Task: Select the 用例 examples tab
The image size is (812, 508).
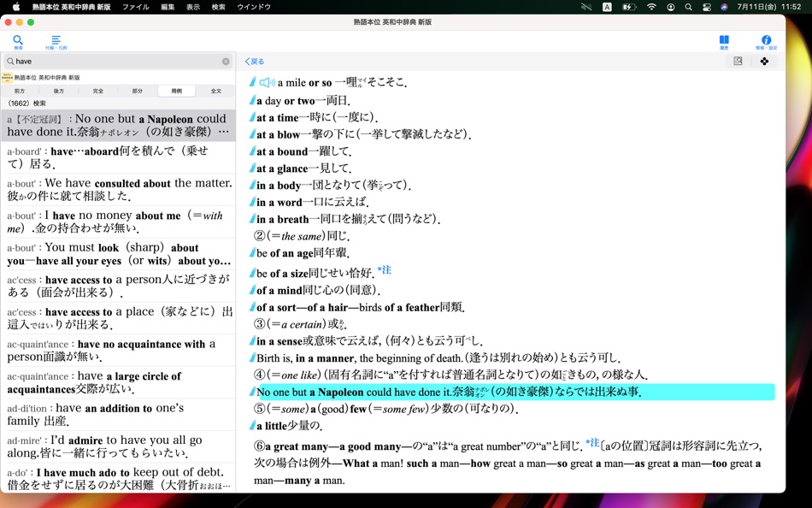Action: tap(177, 91)
